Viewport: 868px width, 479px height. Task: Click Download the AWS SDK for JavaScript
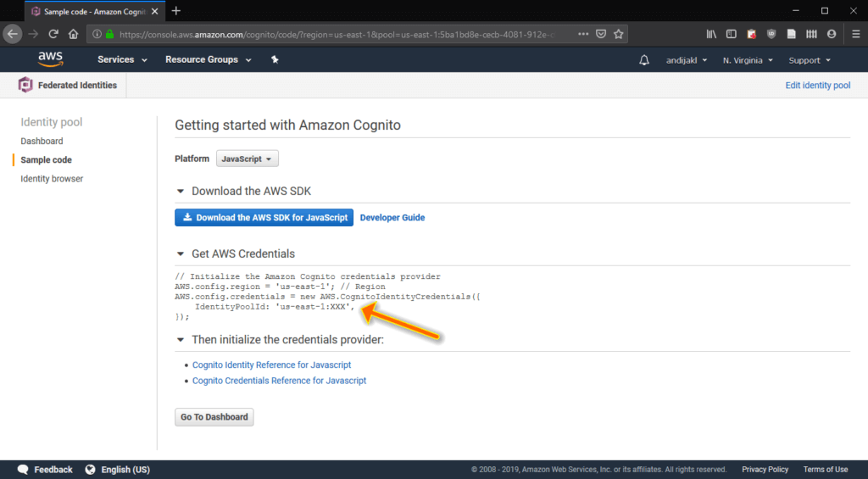[x=264, y=218]
